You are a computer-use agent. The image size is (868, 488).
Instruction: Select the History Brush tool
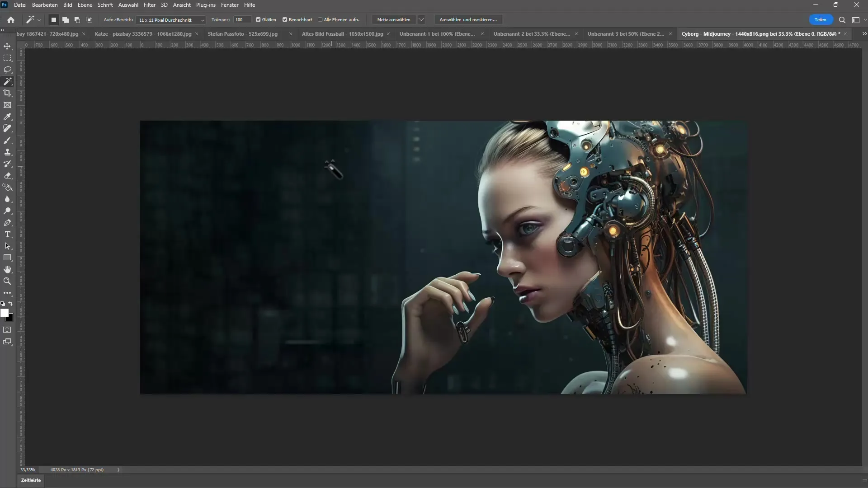click(x=7, y=164)
